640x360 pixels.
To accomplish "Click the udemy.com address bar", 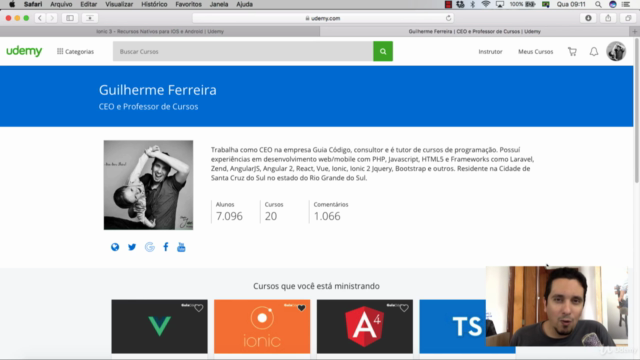I will click(x=323, y=18).
